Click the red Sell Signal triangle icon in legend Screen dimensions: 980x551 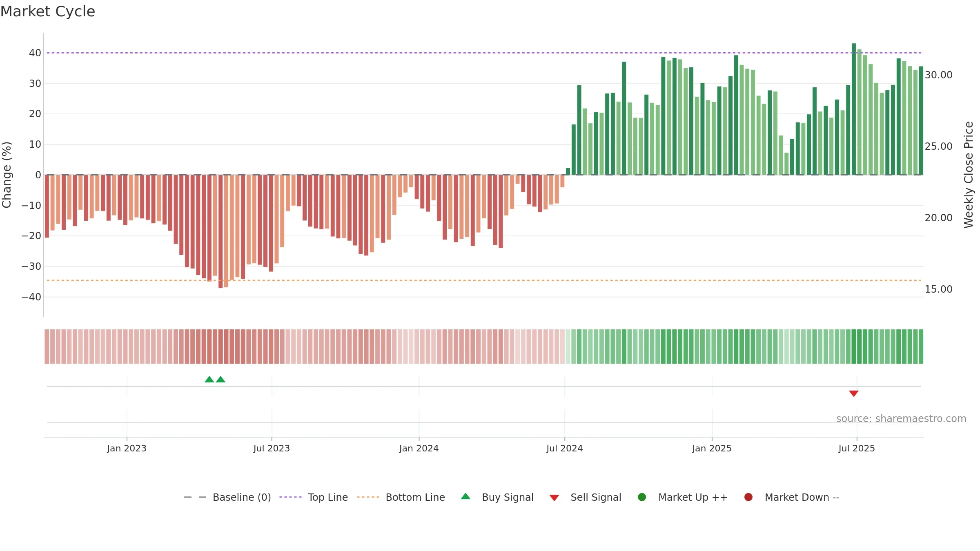coord(554,498)
